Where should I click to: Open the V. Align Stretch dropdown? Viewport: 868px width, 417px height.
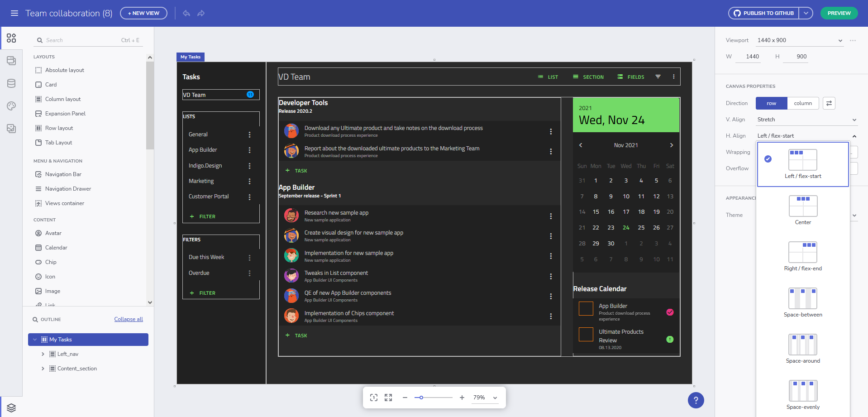click(x=806, y=119)
